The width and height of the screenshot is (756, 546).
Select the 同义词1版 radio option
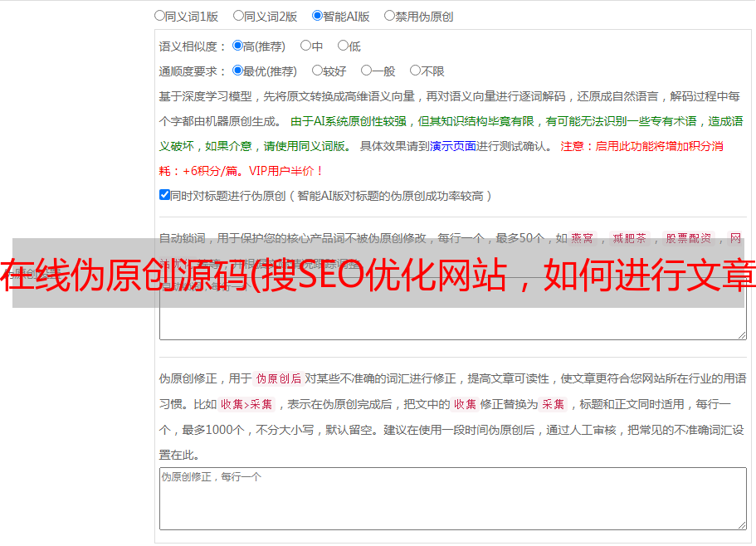(x=159, y=16)
